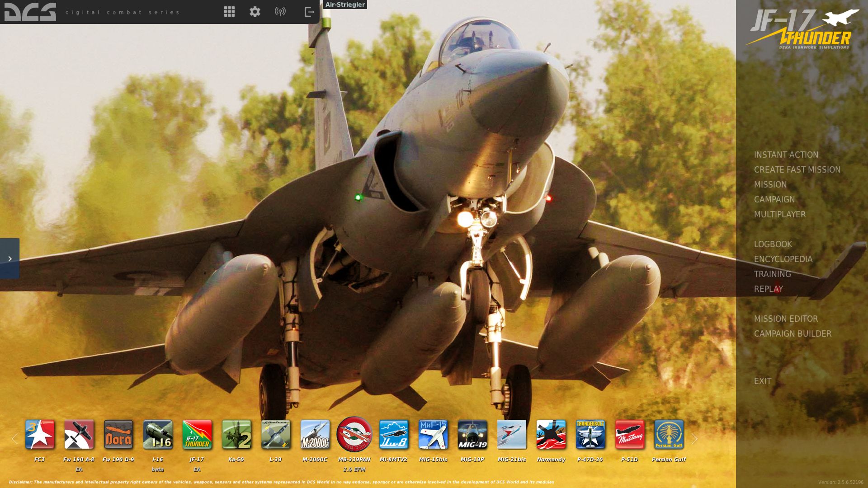Screen dimensions: 868x488
Task: Pick the P-47D-30 Thunderbolt module icon
Action: point(590,435)
